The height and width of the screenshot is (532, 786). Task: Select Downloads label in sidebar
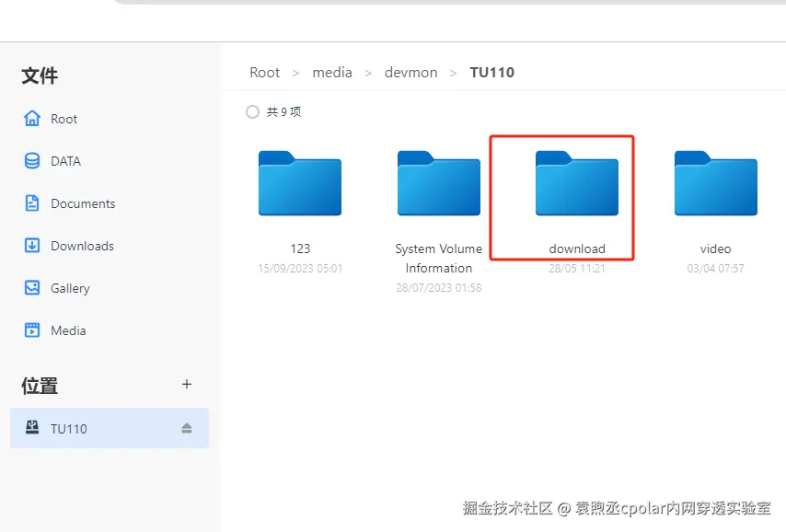pos(82,246)
